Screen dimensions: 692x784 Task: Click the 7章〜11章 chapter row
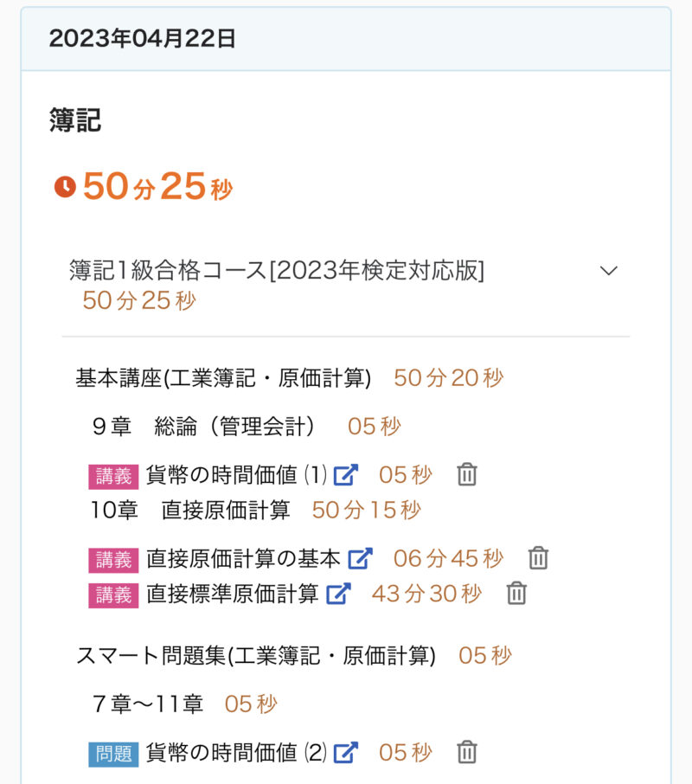coord(148,704)
